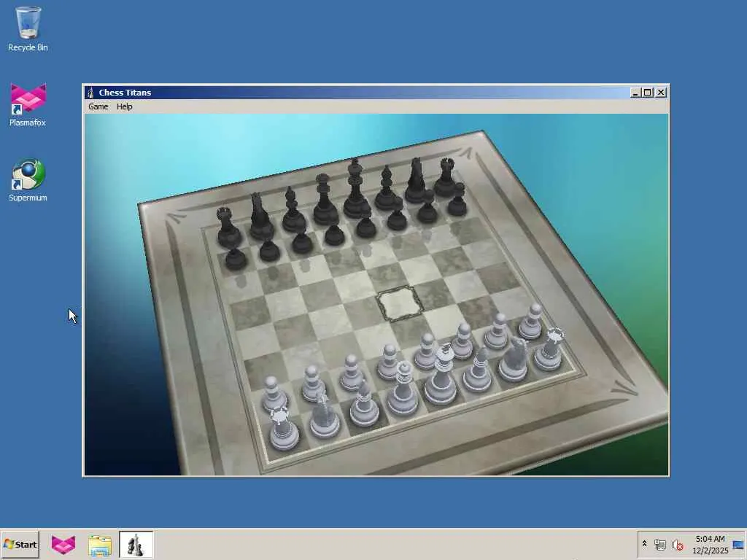The height and width of the screenshot is (560, 747).
Task: Select the white bishop on f1
Action: (x=477, y=371)
